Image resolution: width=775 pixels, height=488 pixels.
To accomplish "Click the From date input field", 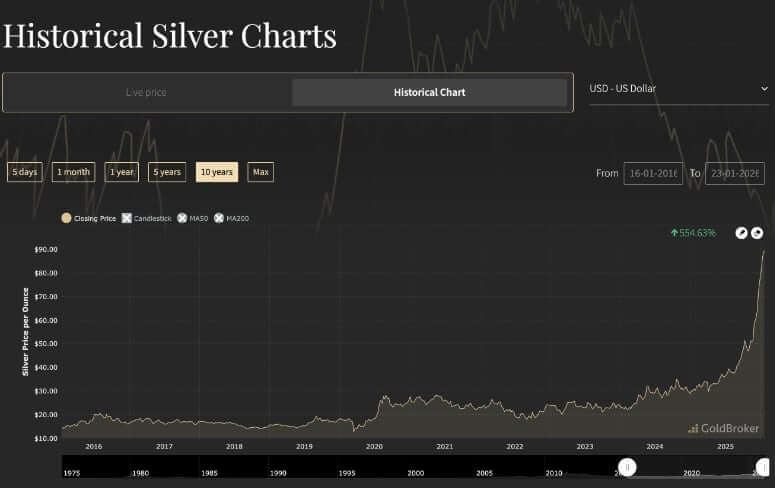I will pos(653,173).
